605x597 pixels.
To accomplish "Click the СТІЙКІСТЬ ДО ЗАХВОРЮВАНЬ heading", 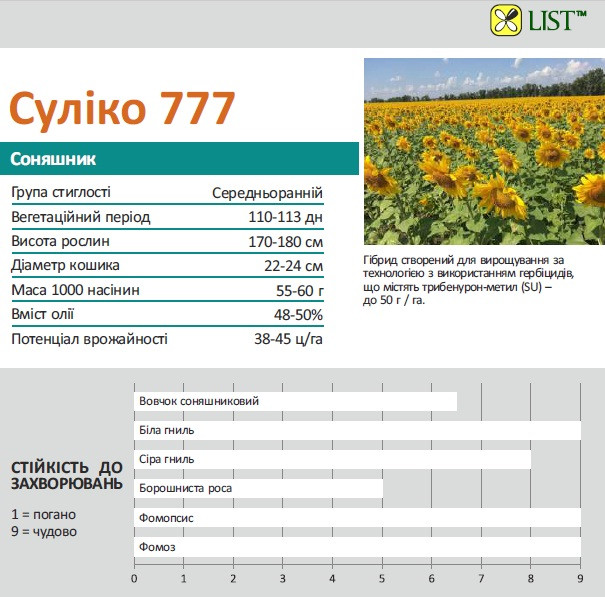I will (66, 476).
